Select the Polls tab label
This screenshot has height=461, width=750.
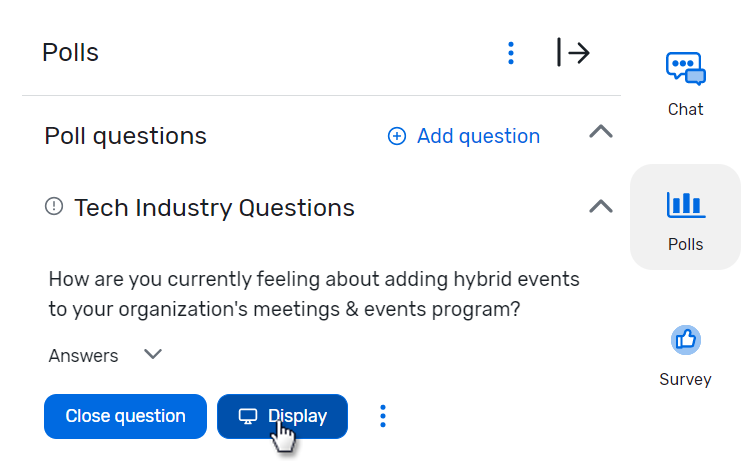pyautogui.click(x=686, y=244)
